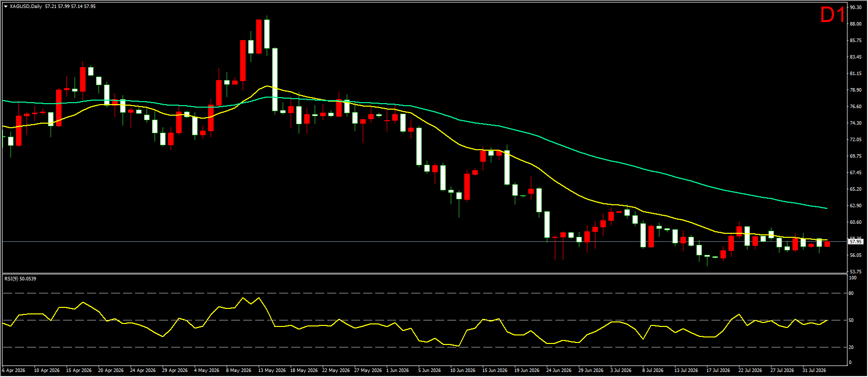This screenshot has width=868, height=377.
Task: Click the 22 Jul 2026 date label
Action: (750, 371)
